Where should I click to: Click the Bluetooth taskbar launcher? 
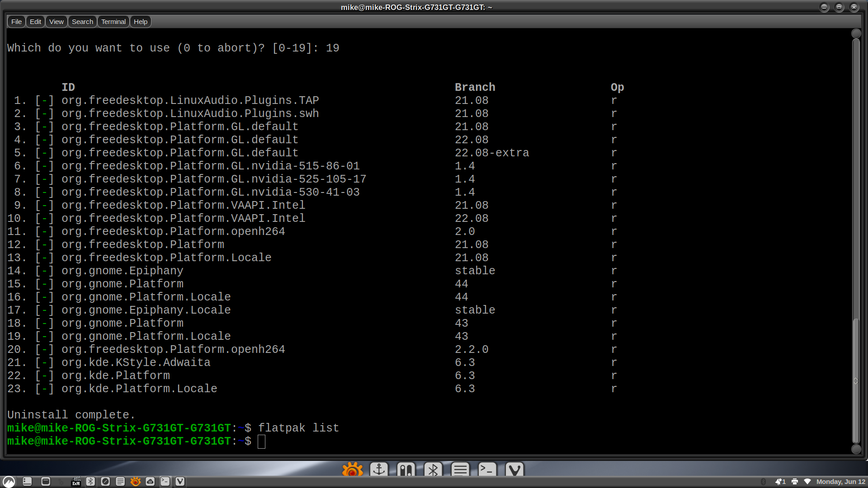(x=90, y=482)
